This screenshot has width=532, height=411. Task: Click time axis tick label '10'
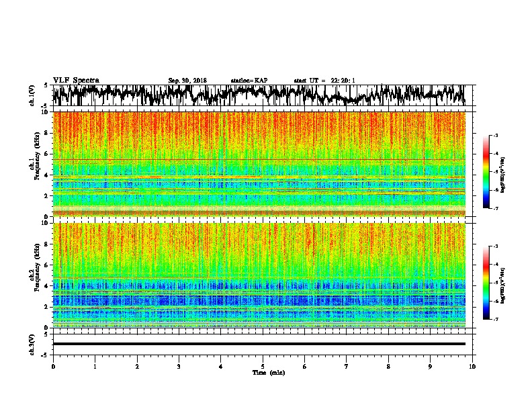click(472, 367)
